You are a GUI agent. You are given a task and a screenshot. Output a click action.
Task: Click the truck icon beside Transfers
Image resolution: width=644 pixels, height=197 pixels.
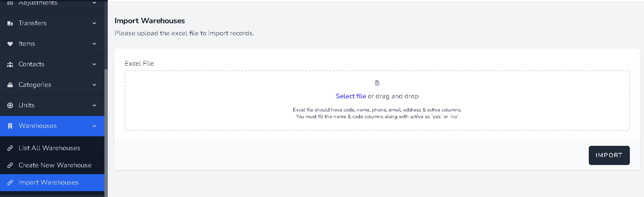[x=10, y=24]
